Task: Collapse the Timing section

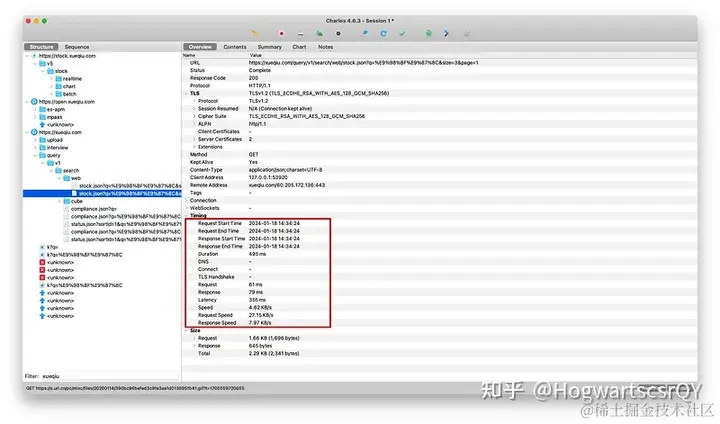Action: (x=186, y=215)
